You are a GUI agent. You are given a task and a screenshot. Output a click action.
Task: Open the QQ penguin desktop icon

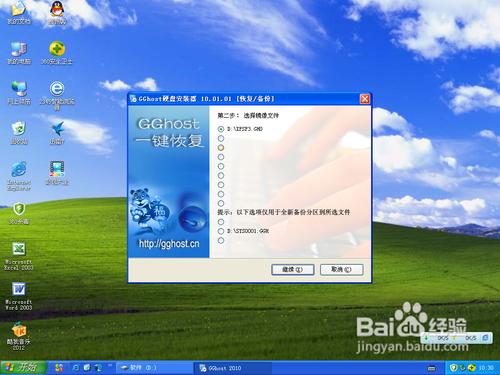click(x=58, y=13)
